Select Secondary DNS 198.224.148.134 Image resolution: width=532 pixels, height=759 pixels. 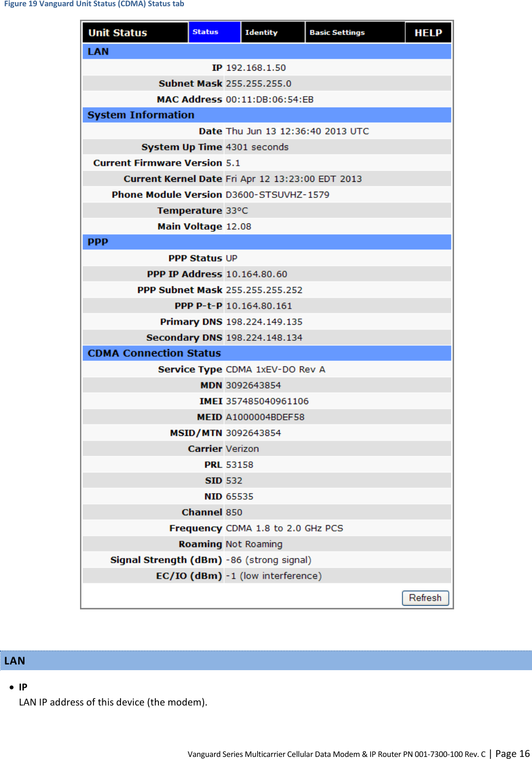click(264, 338)
